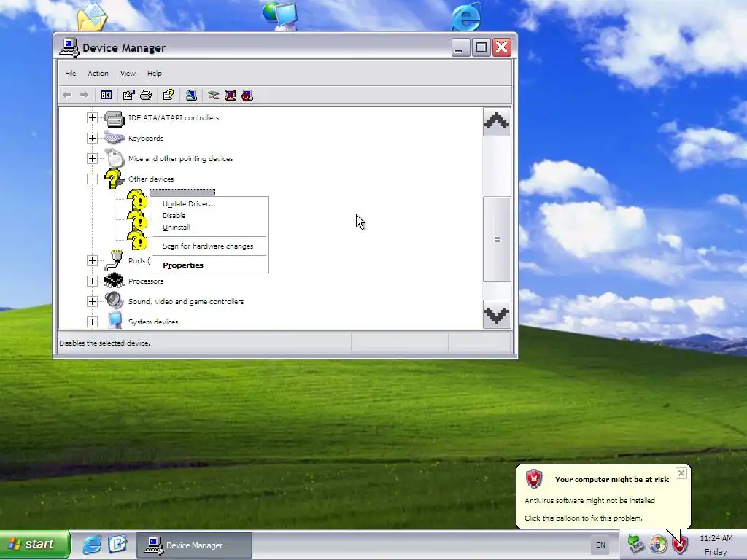This screenshot has height=560, width=747.
Task: Click the Device Manager title bar icon
Action: coord(69,47)
